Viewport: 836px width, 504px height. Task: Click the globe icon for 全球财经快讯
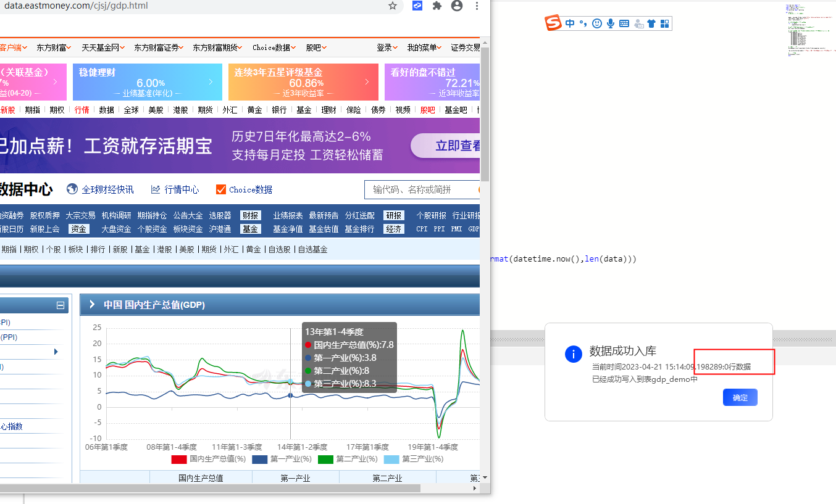[x=72, y=189]
